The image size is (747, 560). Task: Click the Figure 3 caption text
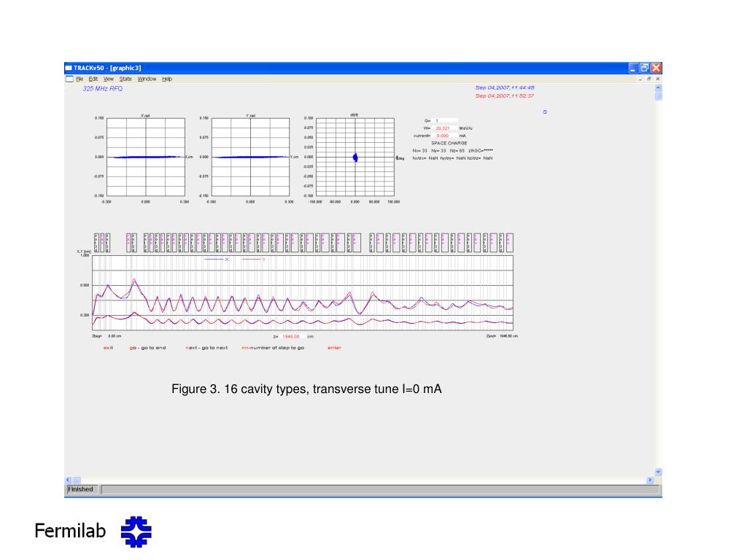[x=306, y=389]
